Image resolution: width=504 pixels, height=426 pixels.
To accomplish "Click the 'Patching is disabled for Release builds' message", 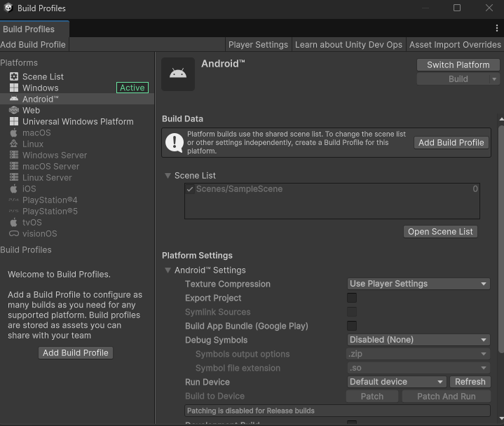I will click(337, 411).
